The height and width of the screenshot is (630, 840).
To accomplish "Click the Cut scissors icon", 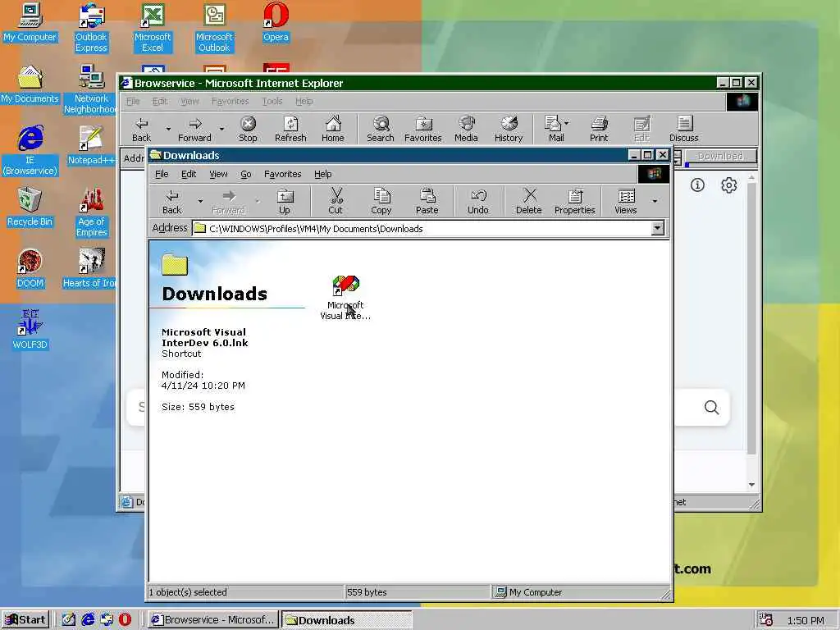I will tap(336, 202).
